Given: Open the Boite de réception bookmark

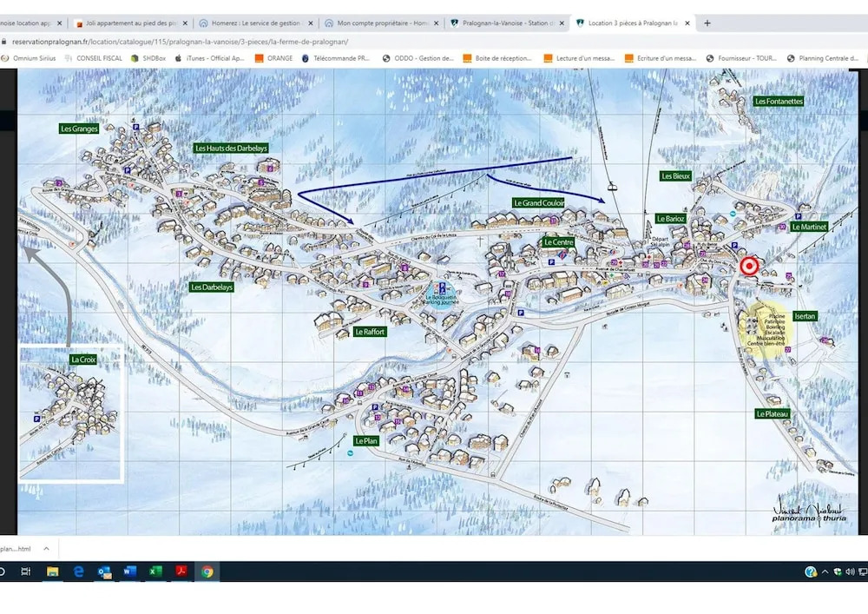Looking at the screenshot, I should 497,58.
